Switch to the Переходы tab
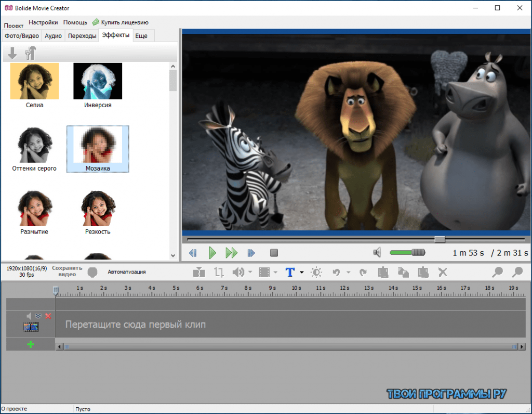 pyautogui.click(x=82, y=36)
